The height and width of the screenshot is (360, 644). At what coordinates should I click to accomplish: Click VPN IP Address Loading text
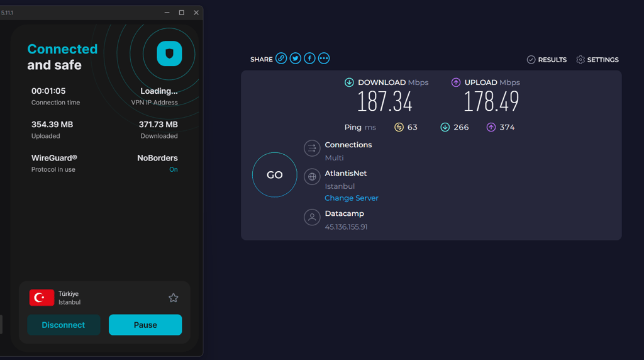[159, 91]
